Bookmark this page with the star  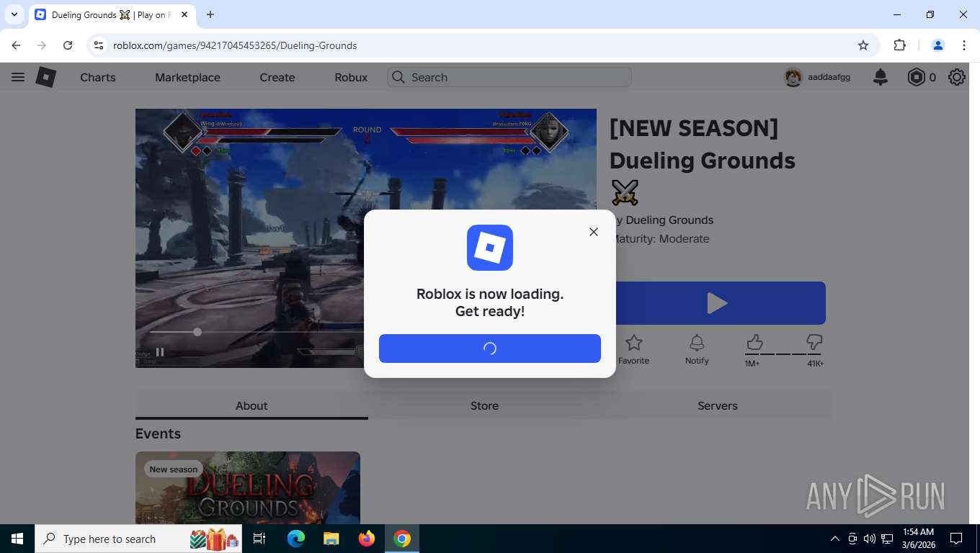[x=863, y=45]
